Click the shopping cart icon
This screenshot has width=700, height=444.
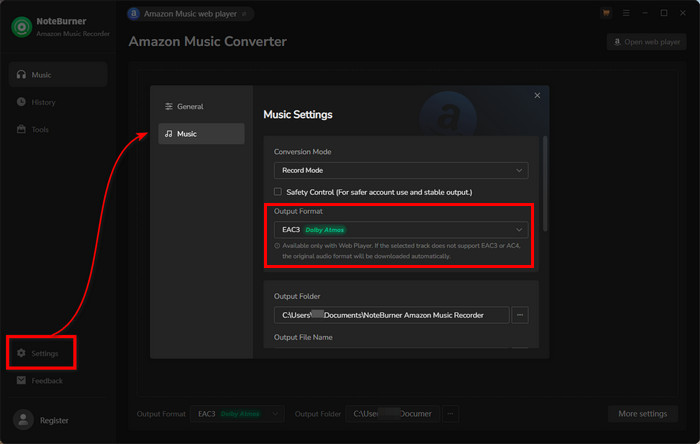[x=606, y=13]
